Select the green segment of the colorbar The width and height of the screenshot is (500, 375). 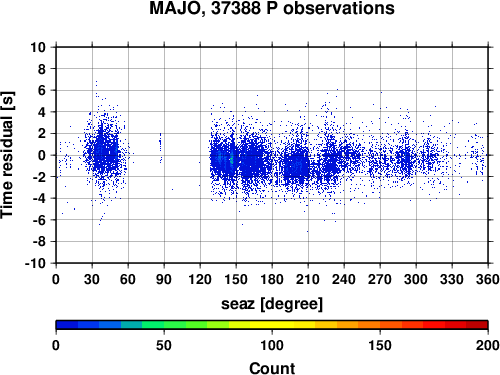[x=175, y=325]
